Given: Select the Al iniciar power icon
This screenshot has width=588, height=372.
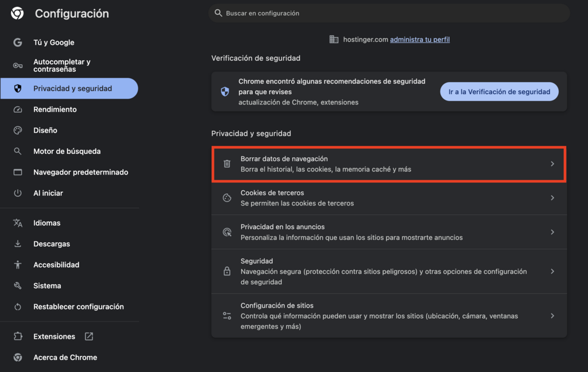Looking at the screenshot, I should [17, 193].
